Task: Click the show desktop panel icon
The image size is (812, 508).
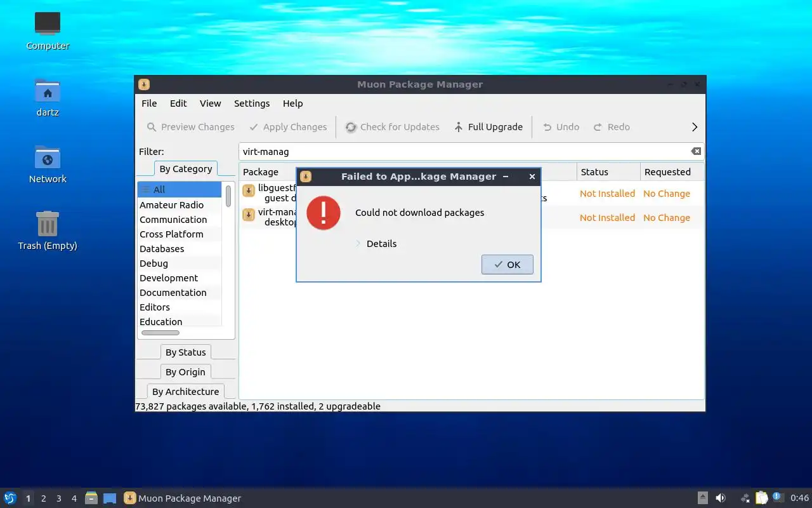Action: pos(110,498)
